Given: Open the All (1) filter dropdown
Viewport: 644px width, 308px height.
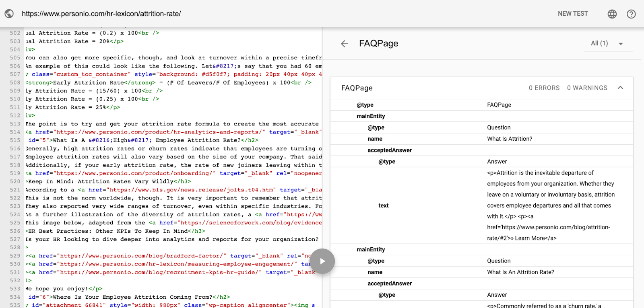Looking at the screenshot, I should tap(609, 43).
